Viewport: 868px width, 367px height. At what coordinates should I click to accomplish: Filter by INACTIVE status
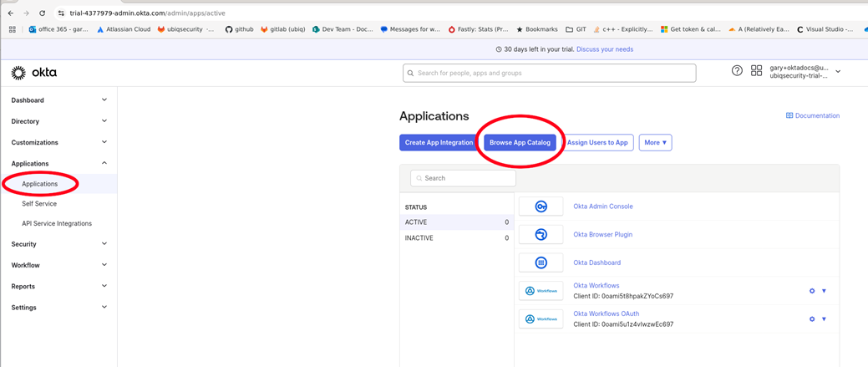[457, 238]
